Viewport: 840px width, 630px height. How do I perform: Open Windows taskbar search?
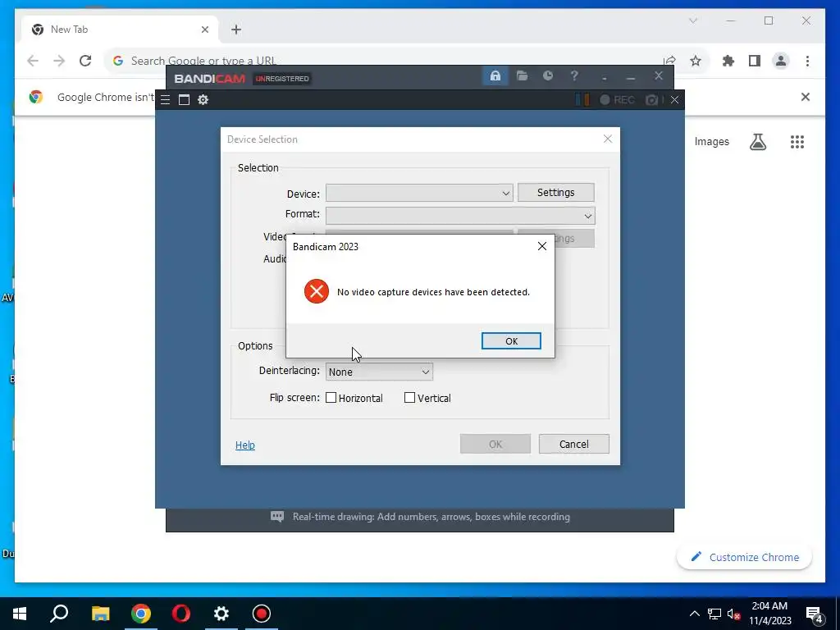click(x=59, y=614)
